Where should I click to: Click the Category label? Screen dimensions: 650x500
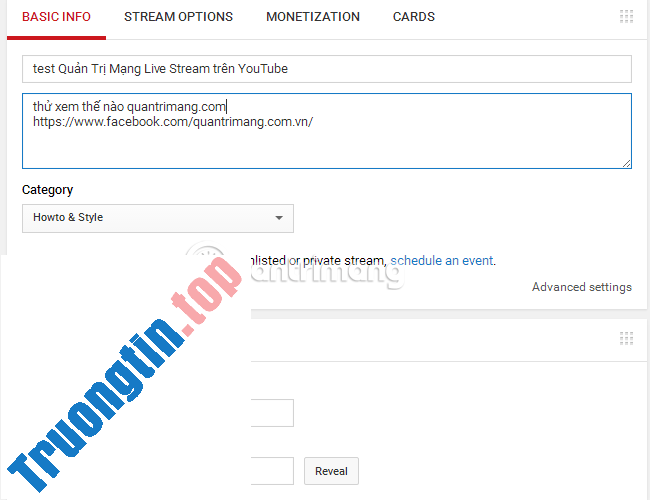click(47, 190)
